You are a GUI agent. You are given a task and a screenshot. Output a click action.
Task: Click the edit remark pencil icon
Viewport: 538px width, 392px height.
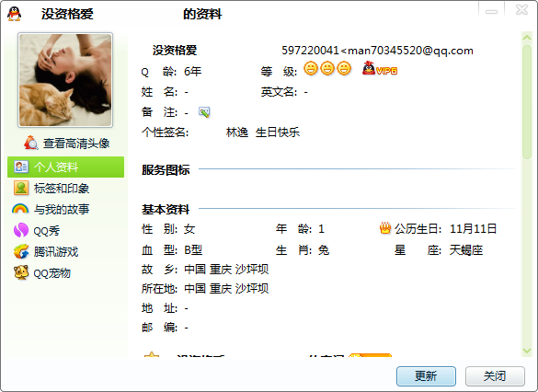[x=204, y=112]
